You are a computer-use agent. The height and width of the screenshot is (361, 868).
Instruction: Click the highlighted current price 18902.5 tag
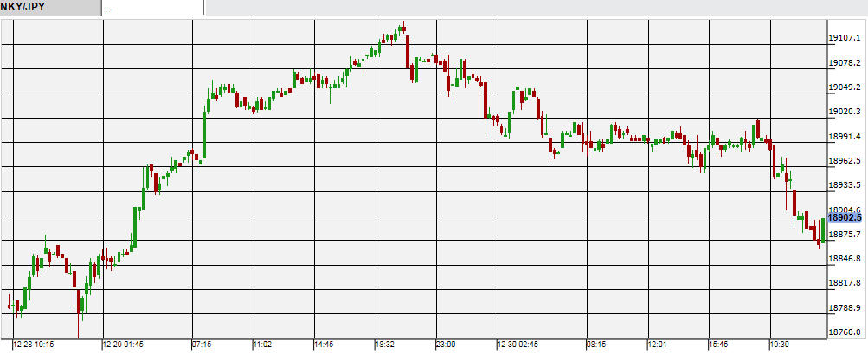point(847,219)
